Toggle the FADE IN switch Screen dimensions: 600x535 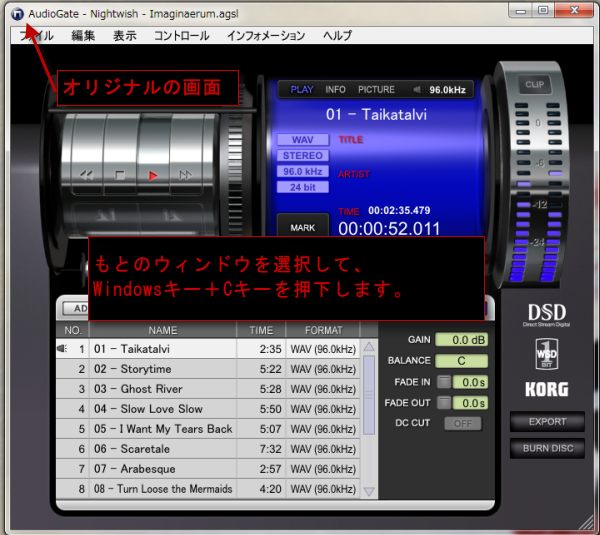click(443, 381)
